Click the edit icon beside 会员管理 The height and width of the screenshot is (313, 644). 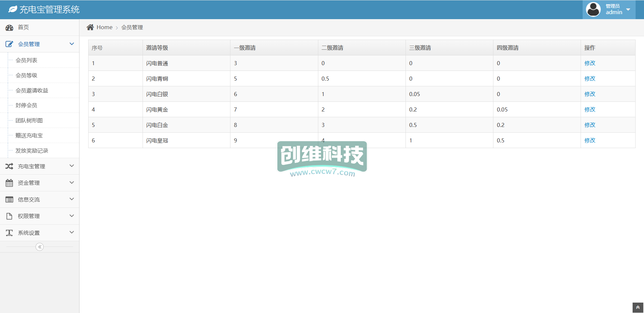pos(9,44)
